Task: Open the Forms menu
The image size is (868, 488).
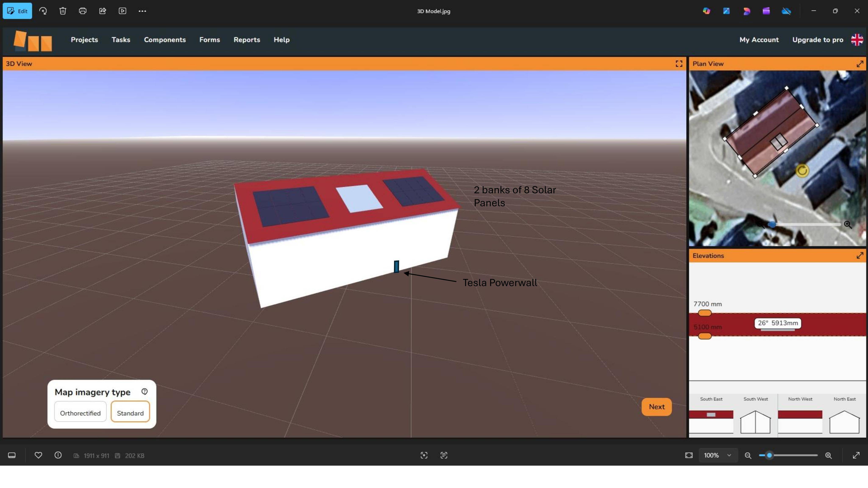Action: pyautogui.click(x=210, y=40)
